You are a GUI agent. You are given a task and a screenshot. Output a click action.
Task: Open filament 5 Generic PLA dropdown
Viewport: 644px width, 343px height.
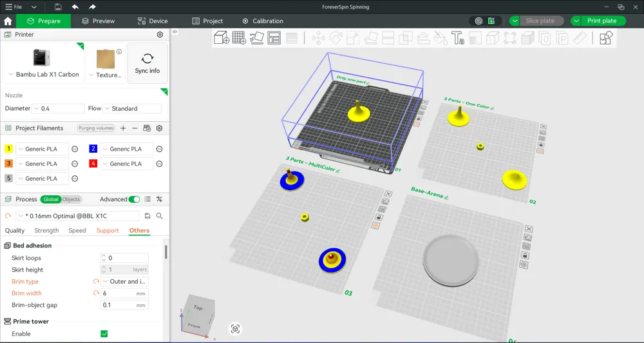click(x=43, y=179)
